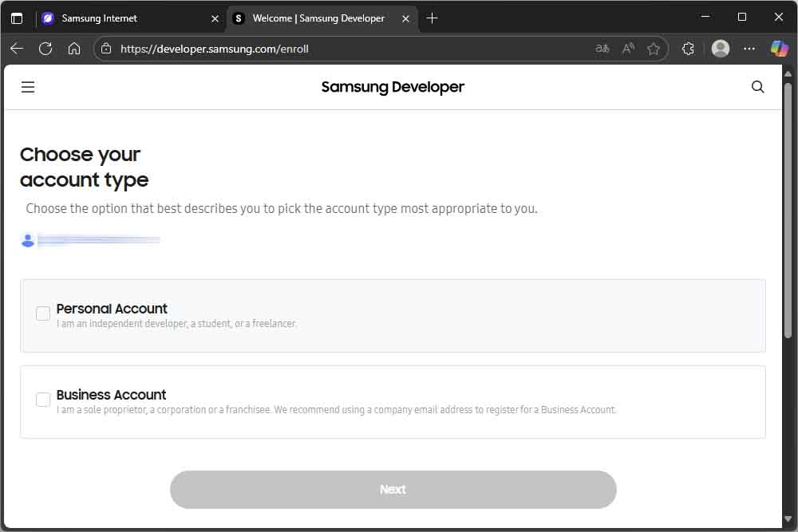Open the browser extensions puzzle icon

pos(688,49)
